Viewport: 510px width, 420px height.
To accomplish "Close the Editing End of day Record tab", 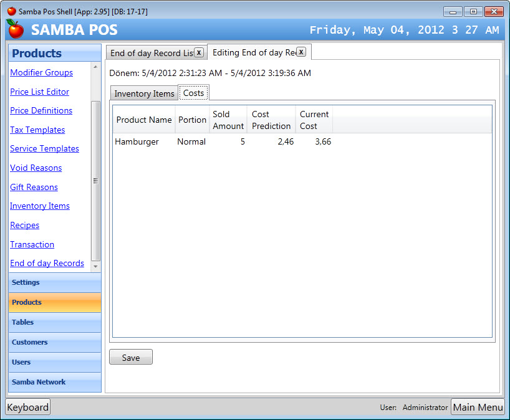I will (x=301, y=52).
